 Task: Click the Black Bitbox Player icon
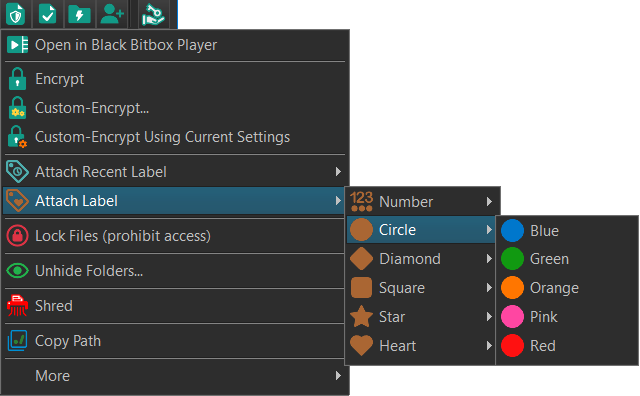18,44
